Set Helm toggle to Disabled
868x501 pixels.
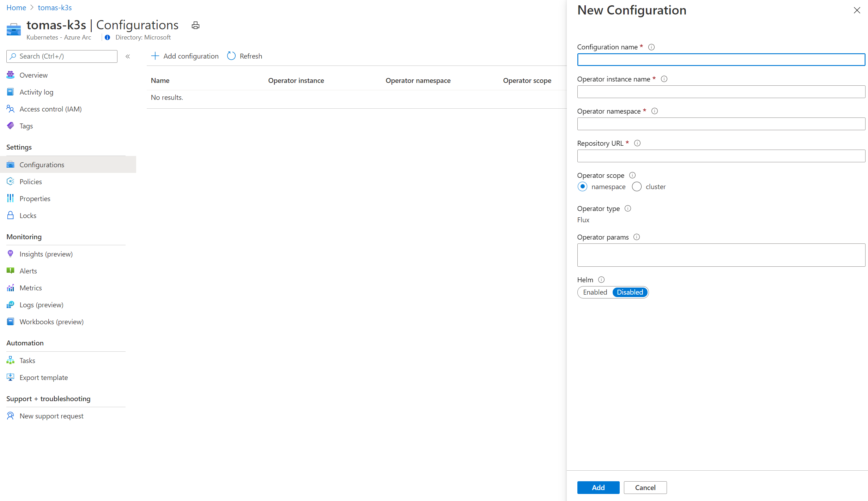(x=630, y=292)
